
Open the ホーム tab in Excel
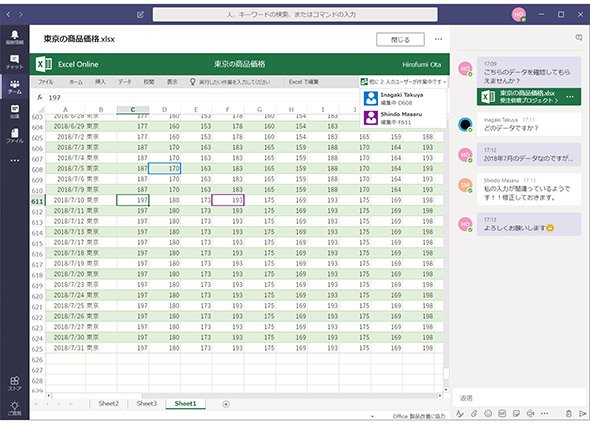tap(76, 82)
